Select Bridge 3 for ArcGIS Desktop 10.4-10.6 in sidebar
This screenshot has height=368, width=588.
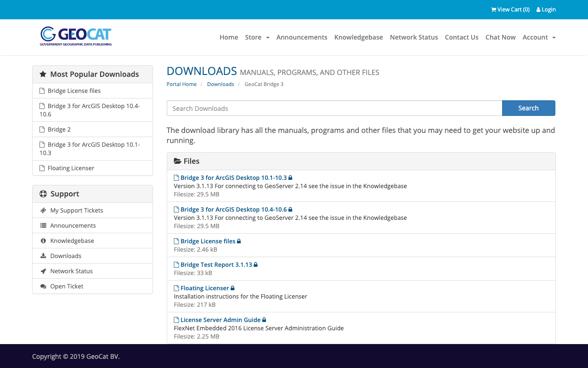tap(92, 110)
